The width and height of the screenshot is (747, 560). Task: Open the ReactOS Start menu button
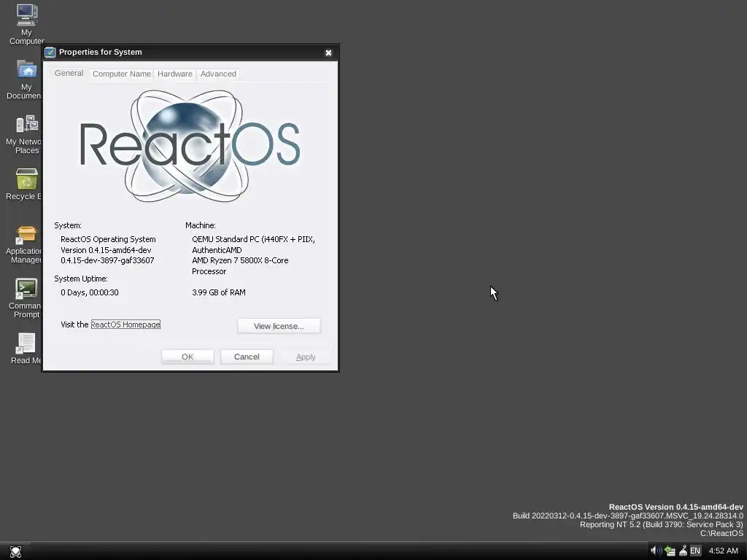(x=16, y=551)
